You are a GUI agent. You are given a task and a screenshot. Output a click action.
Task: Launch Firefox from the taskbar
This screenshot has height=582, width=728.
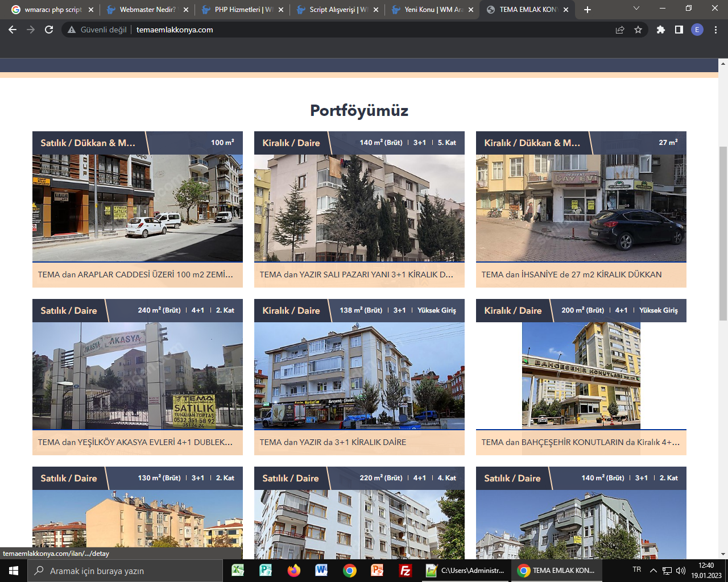pos(293,571)
